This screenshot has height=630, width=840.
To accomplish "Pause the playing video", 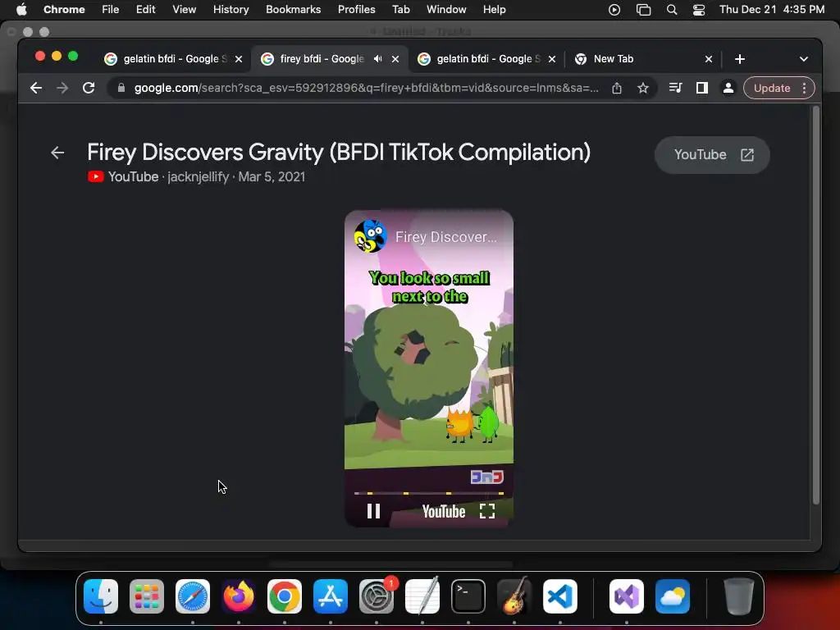I will tap(373, 511).
